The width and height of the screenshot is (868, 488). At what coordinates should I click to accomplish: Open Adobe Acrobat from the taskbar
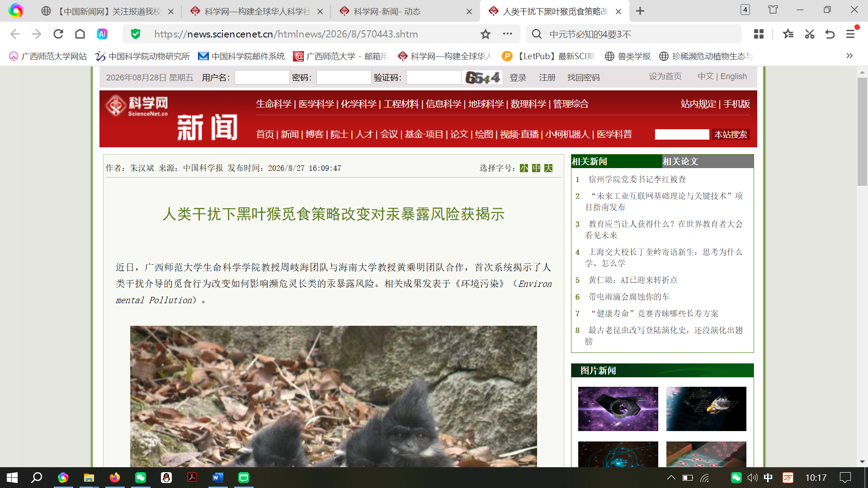click(x=192, y=478)
